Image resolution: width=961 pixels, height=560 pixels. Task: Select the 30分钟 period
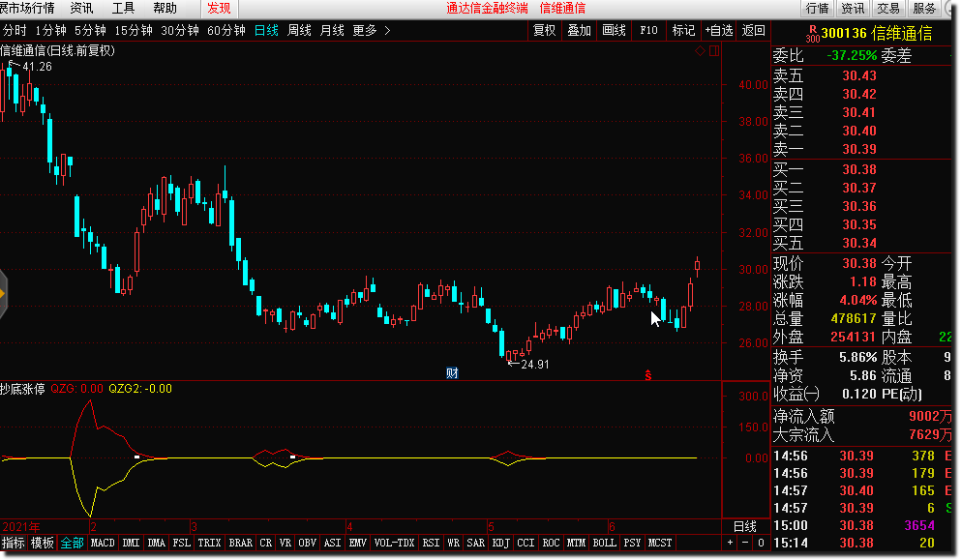tap(180, 30)
